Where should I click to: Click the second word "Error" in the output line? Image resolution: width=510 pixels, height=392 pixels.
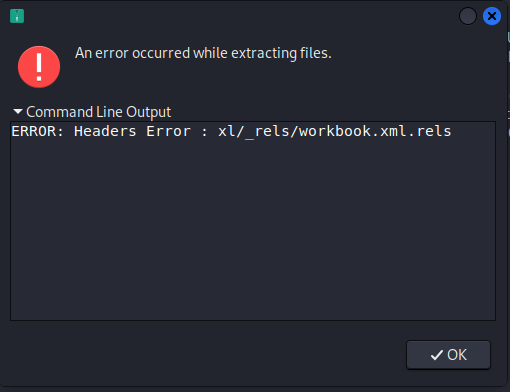pos(168,131)
